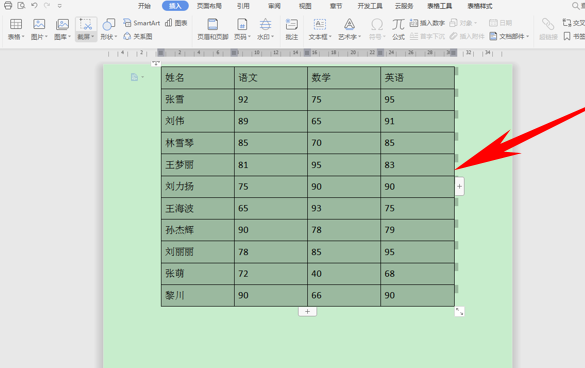Click the document outline icon in left margin
585x368 pixels.
tap(134, 77)
